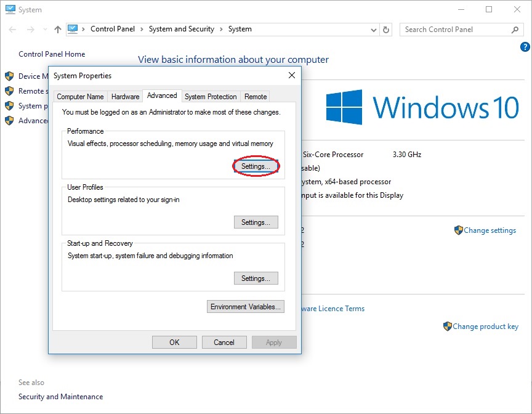Open Remote settings link

pos(33,91)
